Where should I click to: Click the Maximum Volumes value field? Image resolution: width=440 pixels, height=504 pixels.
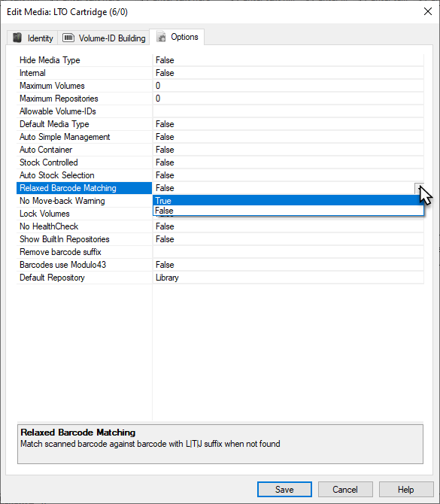(288, 86)
